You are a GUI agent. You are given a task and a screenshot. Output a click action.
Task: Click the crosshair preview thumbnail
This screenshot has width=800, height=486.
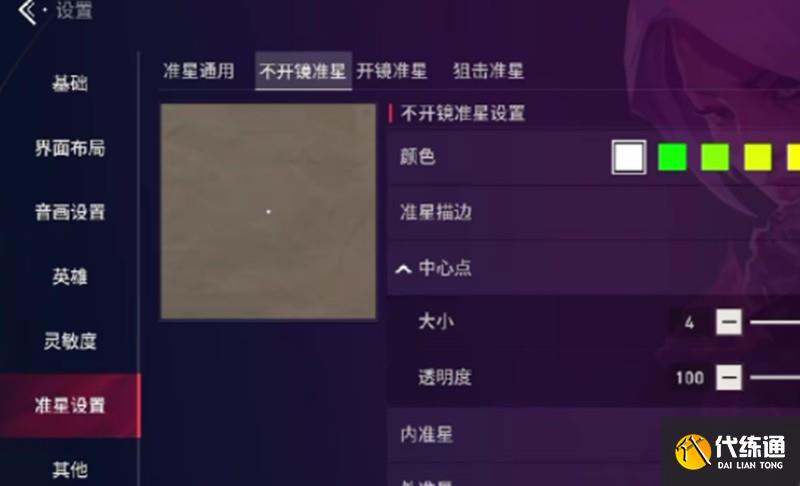pos(268,211)
